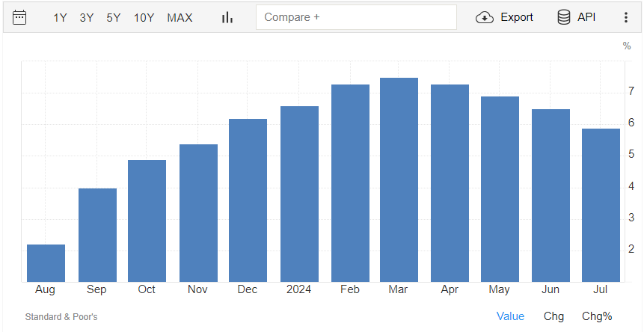Click the Apr bar in chart

pos(450,183)
